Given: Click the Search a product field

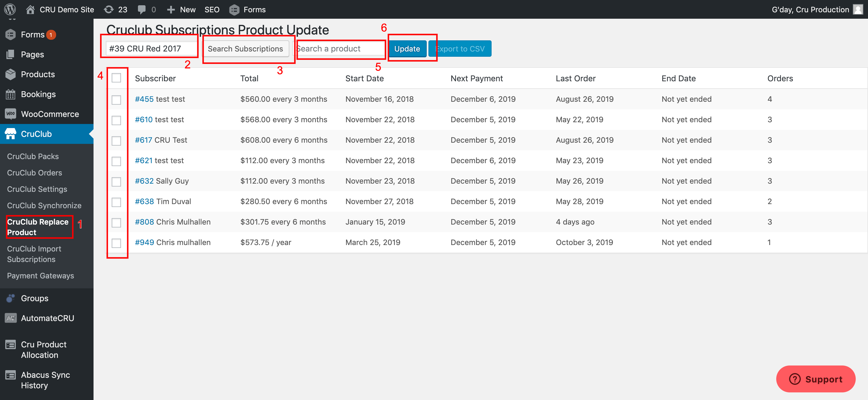Looking at the screenshot, I should coord(340,49).
